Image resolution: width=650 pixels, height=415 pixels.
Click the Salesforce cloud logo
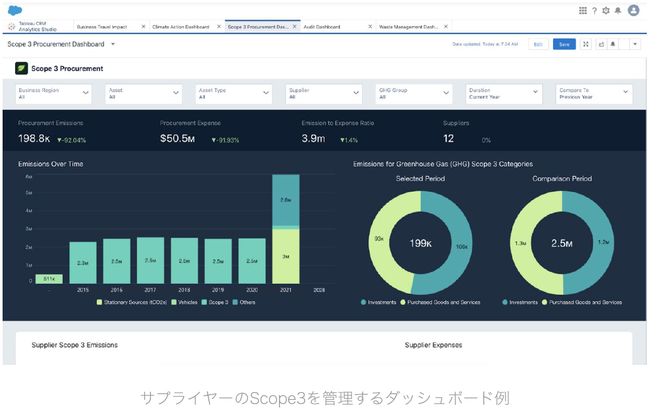tap(15, 10)
